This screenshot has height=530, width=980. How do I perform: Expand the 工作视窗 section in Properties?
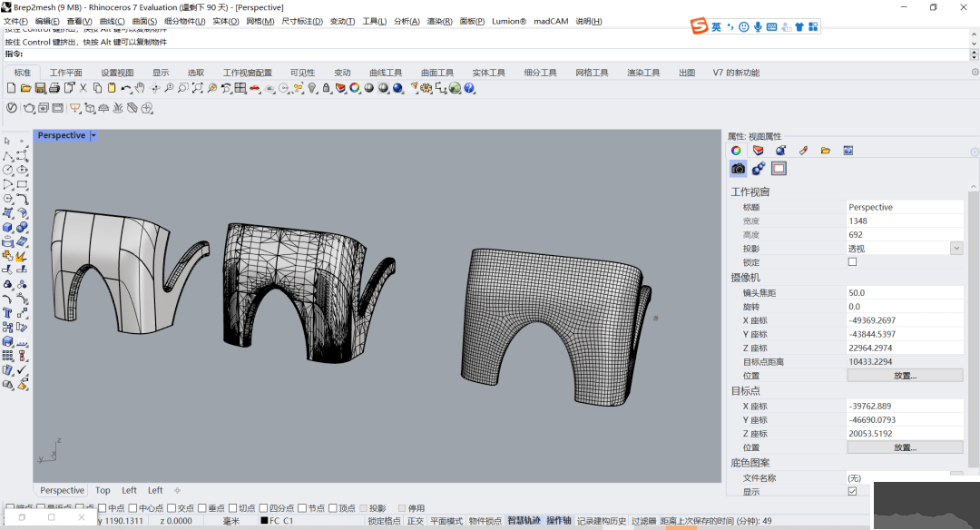pos(749,191)
